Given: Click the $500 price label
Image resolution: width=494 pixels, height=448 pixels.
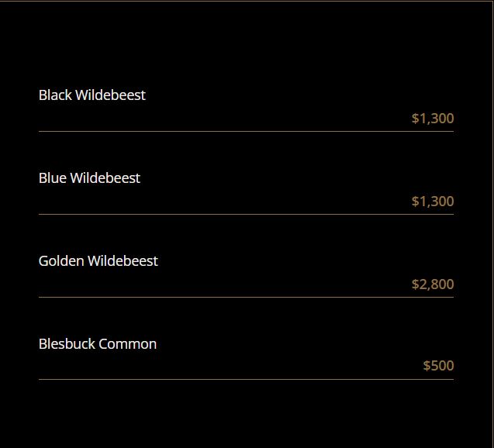Looking at the screenshot, I should click(438, 366).
